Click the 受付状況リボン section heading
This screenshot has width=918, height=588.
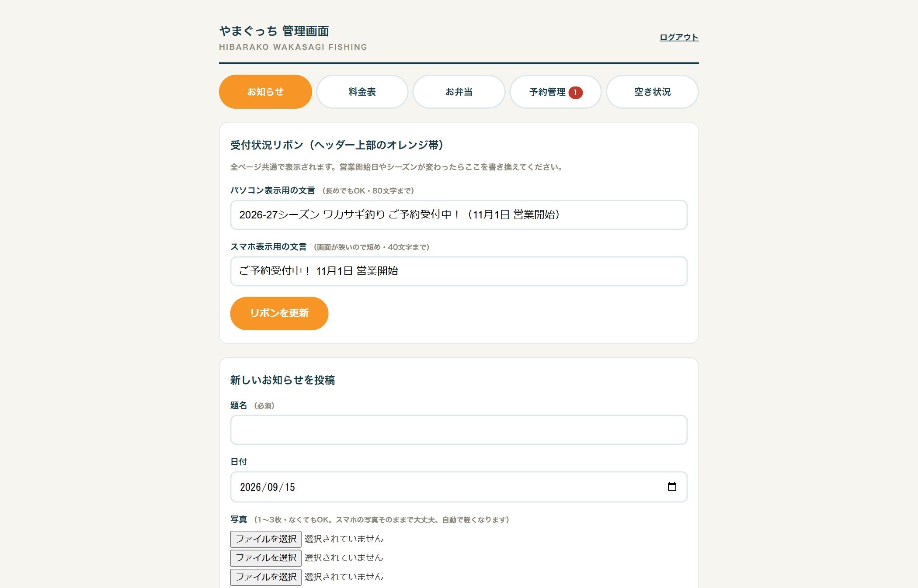click(x=337, y=145)
